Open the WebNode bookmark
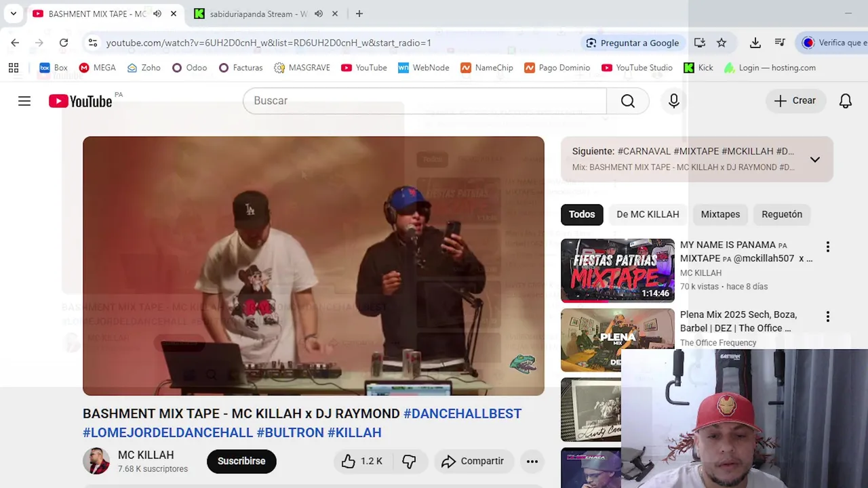Screen dimensions: 868x488 424,68
